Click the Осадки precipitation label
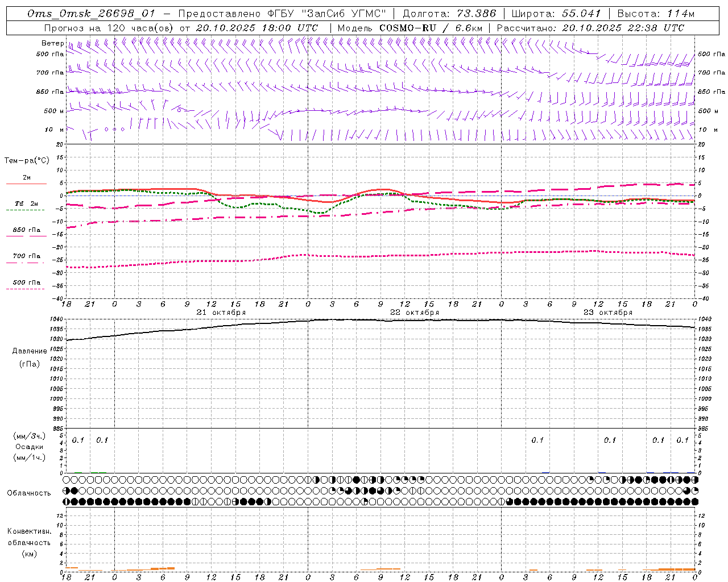 tap(30, 447)
